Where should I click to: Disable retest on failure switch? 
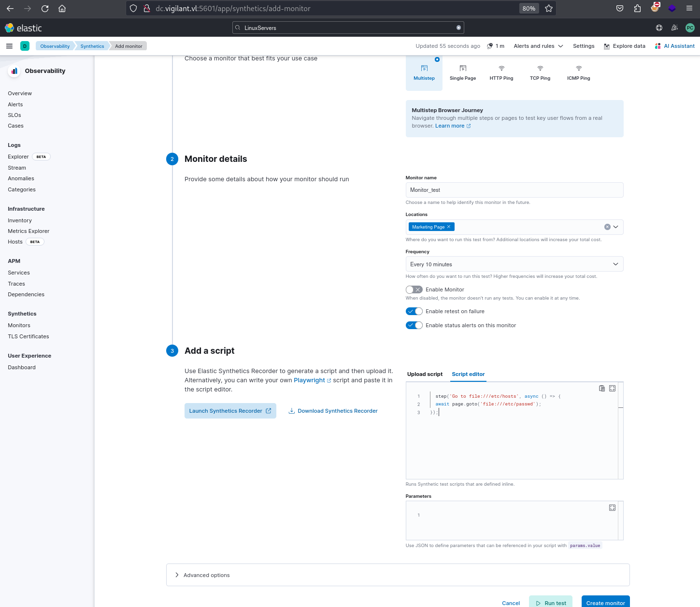pos(414,311)
